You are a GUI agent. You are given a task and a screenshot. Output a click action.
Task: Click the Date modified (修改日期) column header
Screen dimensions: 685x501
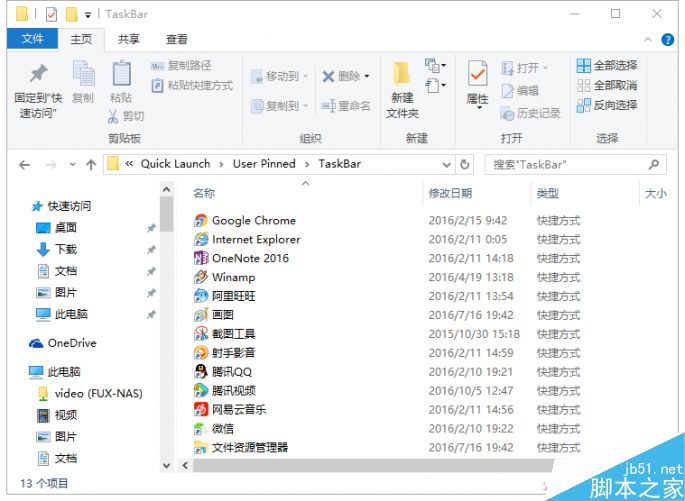[x=450, y=193]
